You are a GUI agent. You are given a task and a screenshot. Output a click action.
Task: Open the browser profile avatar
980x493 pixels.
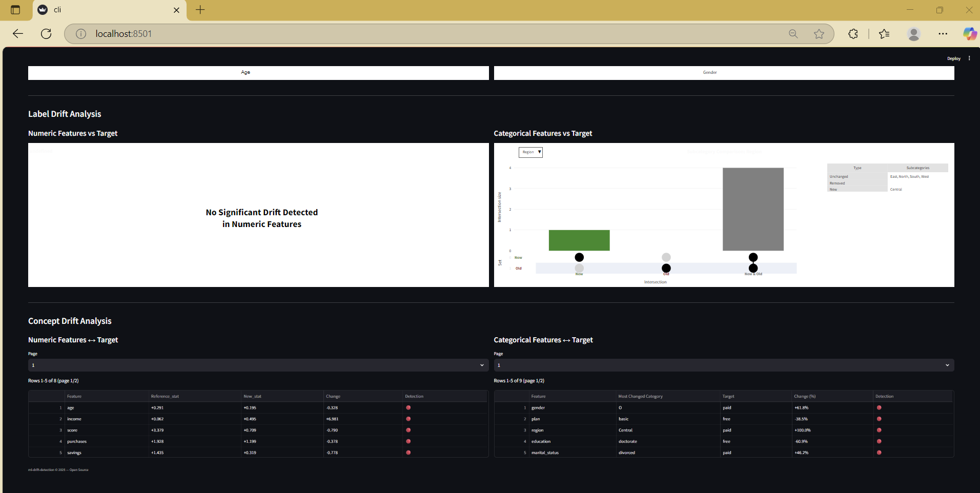(913, 34)
